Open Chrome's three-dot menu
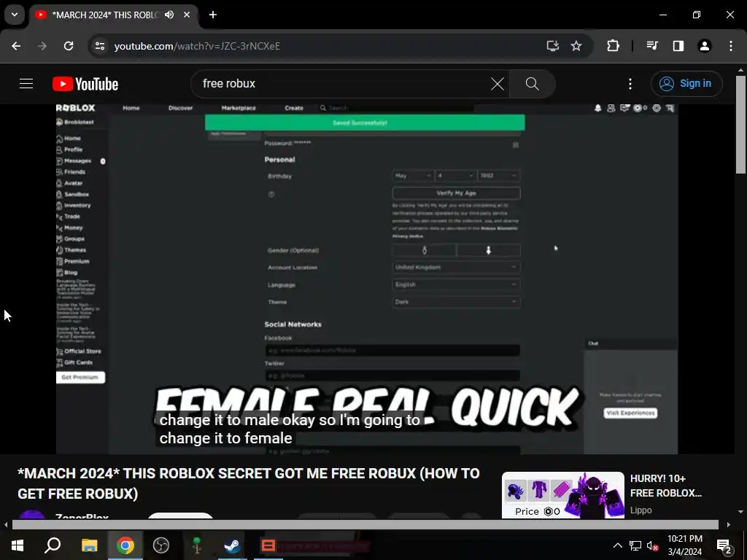Image resolution: width=747 pixels, height=560 pixels. 731,46
